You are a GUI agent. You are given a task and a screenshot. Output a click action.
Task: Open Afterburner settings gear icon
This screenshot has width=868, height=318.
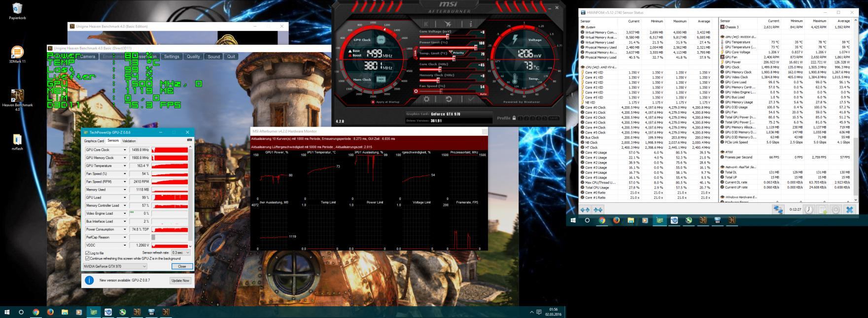(426, 99)
